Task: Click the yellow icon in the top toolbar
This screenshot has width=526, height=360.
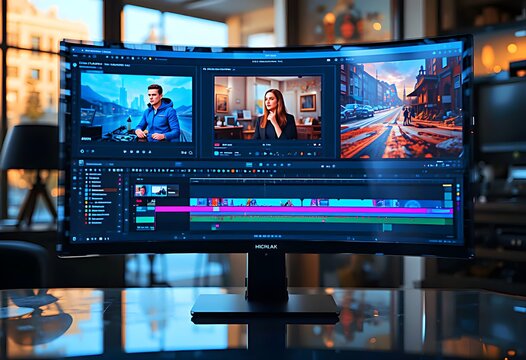Action: (150, 59)
